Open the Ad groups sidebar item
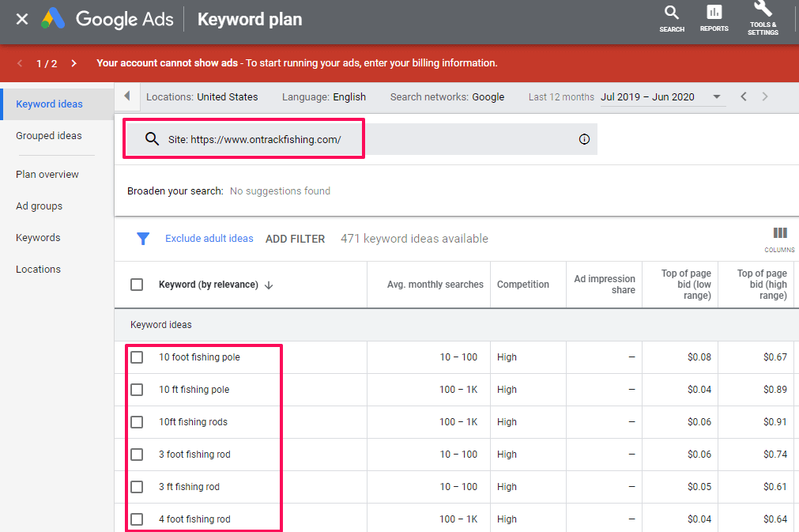The image size is (799, 532). click(40, 206)
